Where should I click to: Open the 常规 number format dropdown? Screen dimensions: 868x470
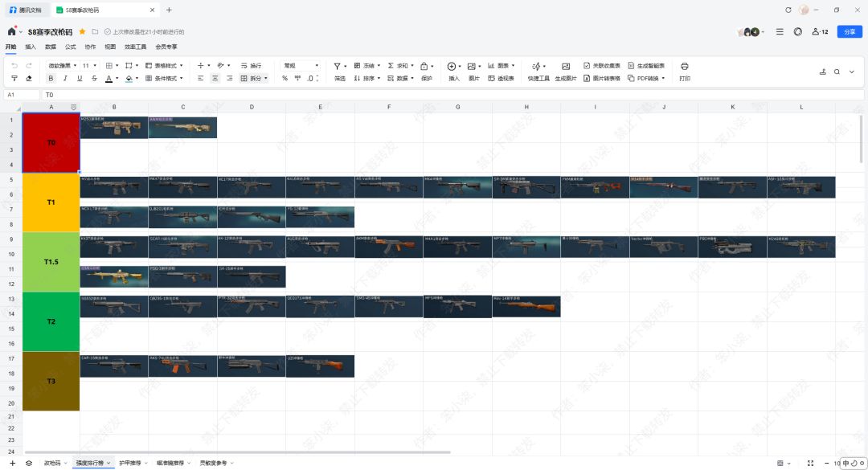coord(300,65)
